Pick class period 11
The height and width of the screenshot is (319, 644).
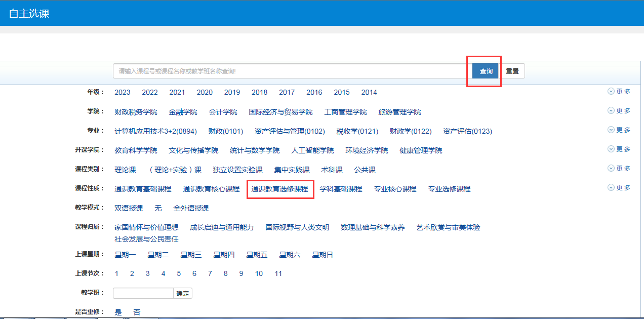pos(278,274)
